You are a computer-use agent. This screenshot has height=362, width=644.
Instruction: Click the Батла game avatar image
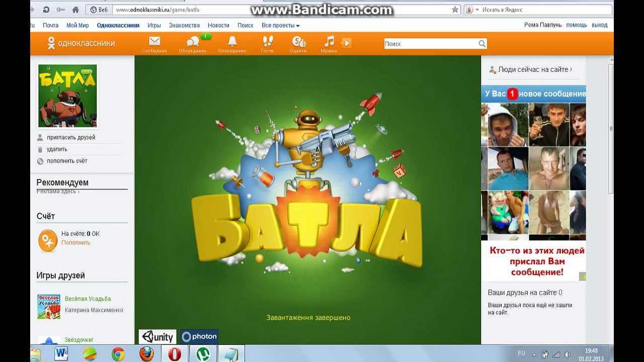tap(67, 96)
